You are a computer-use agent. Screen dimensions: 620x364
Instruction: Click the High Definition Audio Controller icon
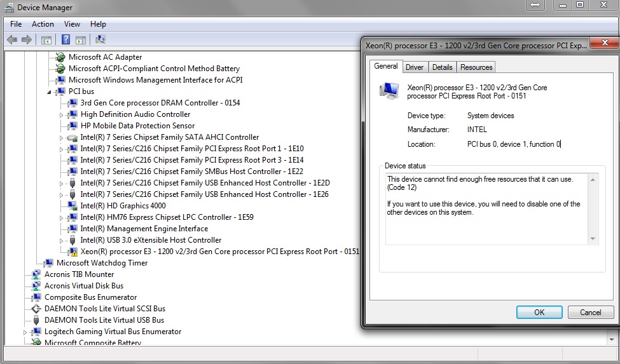coord(72,114)
